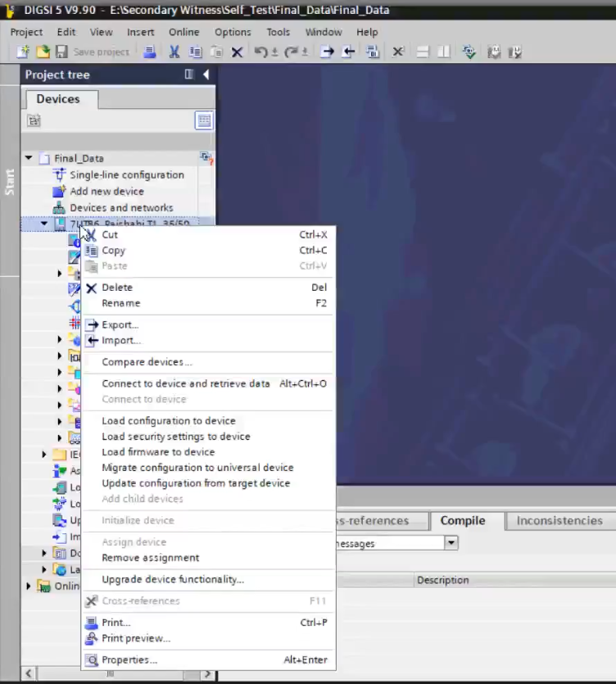Open Single-line configuration in the tree
The height and width of the screenshot is (684, 616).
[x=127, y=175]
